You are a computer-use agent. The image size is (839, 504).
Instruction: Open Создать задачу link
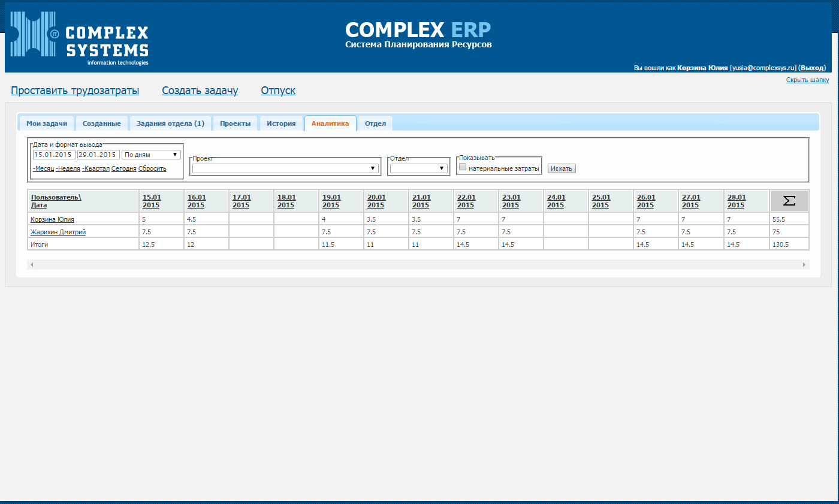pos(200,90)
